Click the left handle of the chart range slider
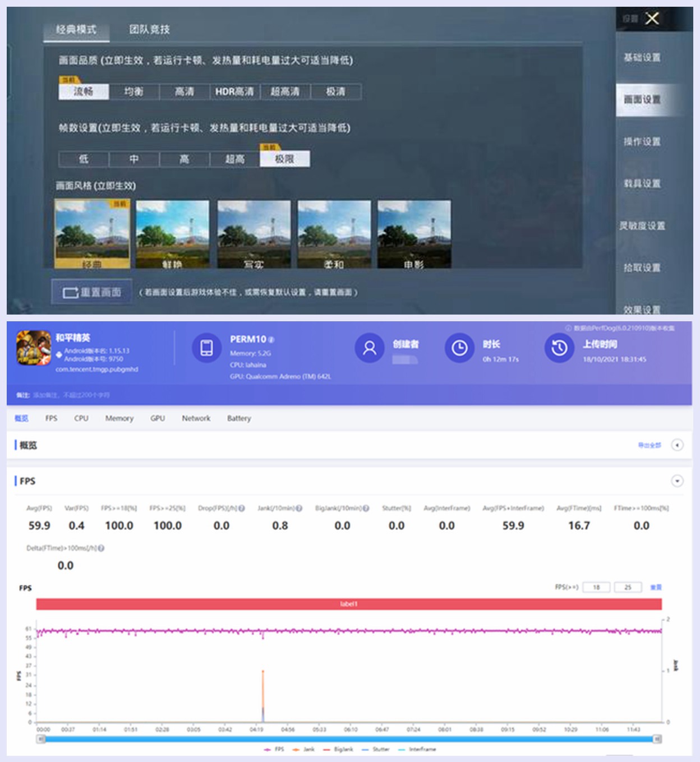700x762 pixels. [x=40, y=739]
